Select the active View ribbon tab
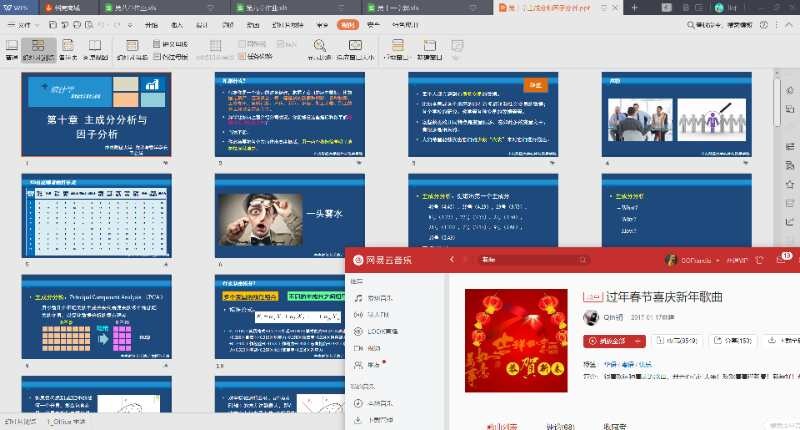This screenshot has height=430, width=800. click(347, 24)
